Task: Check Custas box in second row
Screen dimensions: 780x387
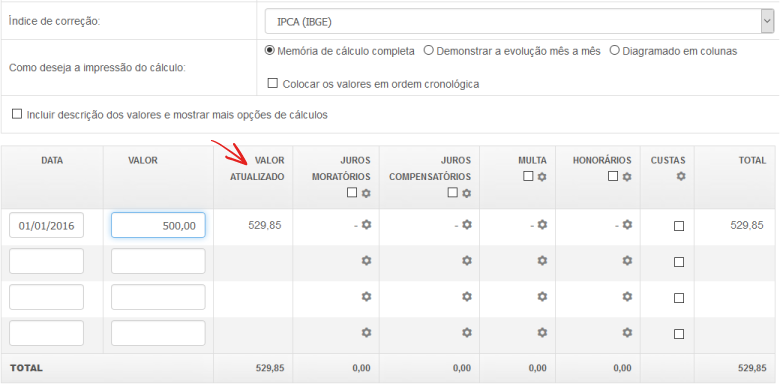Action: (x=679, y=262)
